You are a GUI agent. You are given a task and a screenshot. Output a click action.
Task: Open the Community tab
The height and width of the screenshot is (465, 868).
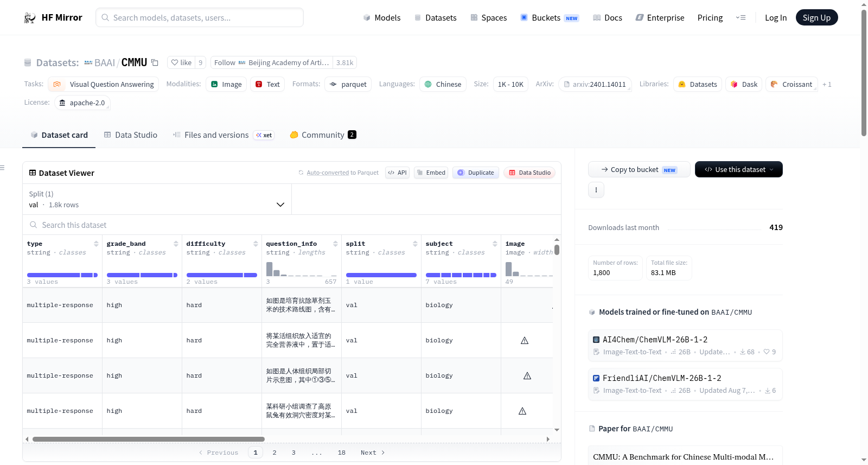point(323,135)
